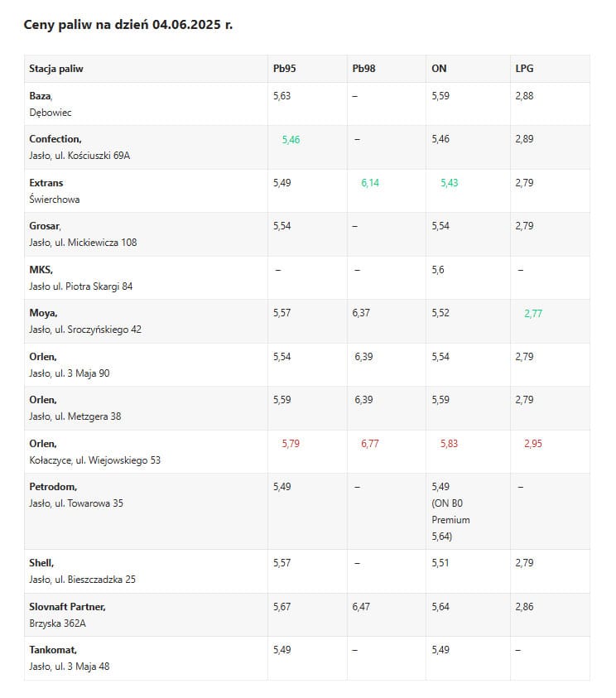Click the Baza station name
The height and width of the screenshot is (698, 616).
click(x=41, y=96)
